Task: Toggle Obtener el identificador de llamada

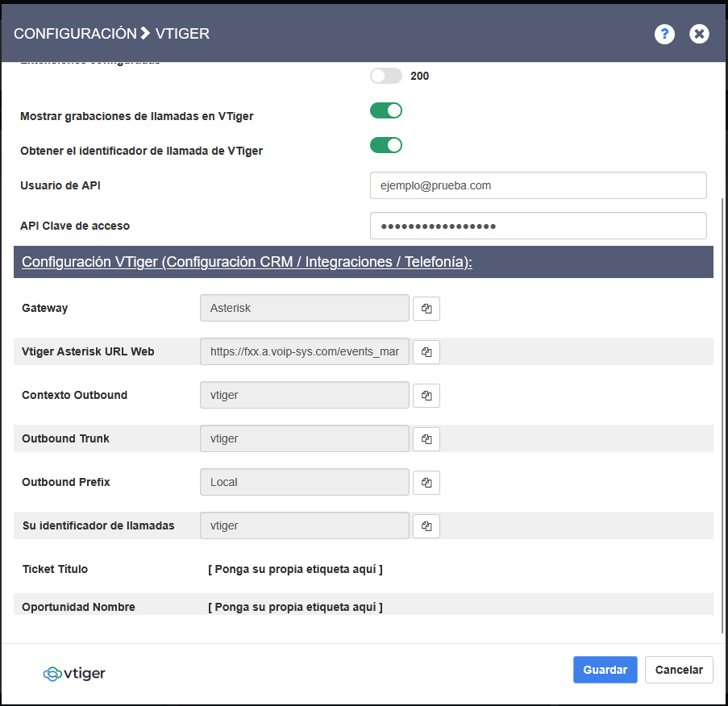Action: point(386,145)
